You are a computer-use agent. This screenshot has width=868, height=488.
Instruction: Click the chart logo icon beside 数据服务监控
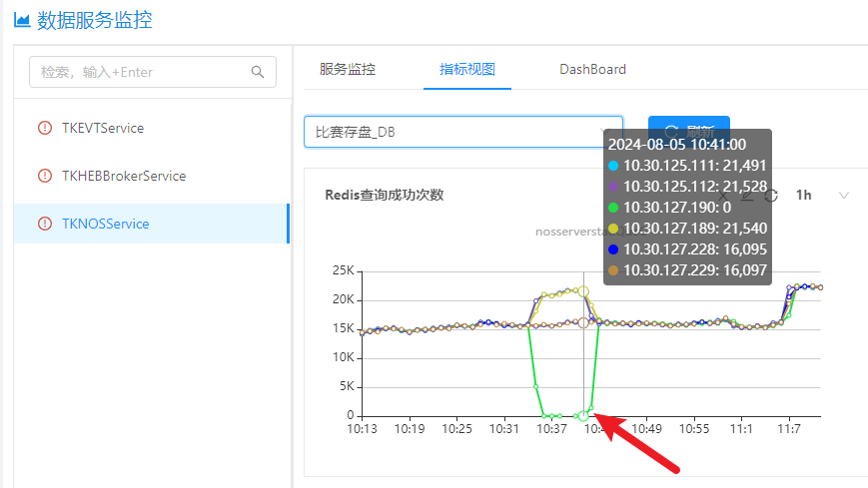click(x=21, y=21)
